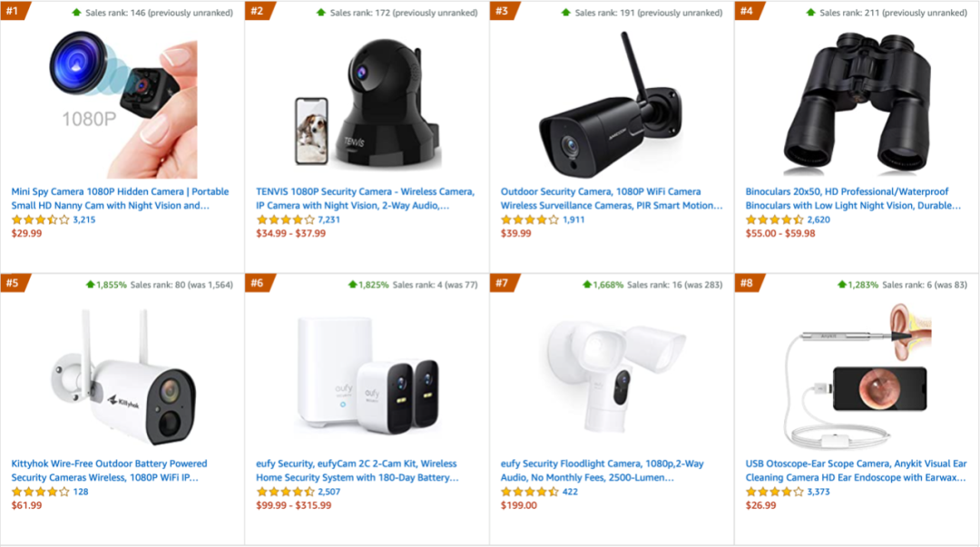The width and height of the screenshot is (980, 547).
Task: Open the Mini Spy Camera product image
Action: click(122, 105)
